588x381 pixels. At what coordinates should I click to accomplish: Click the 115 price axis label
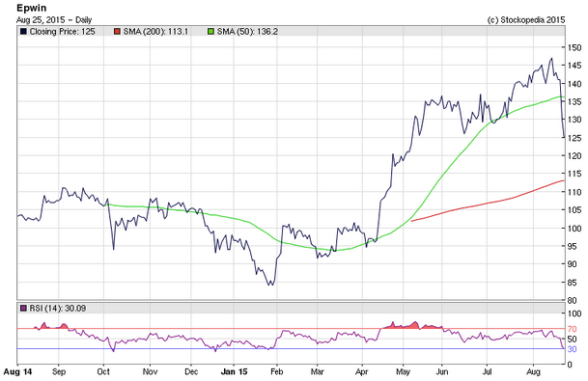click(574, 174)
